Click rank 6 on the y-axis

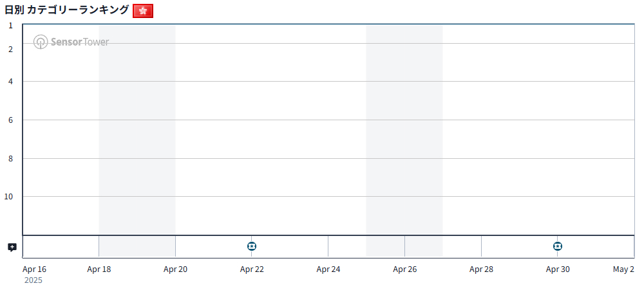pyautogui.click(x=10, y=120)
